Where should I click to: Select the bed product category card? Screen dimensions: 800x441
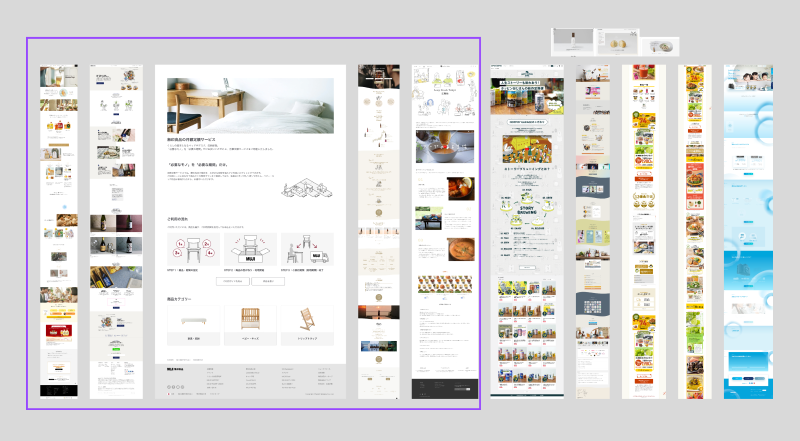(x=193, y=322)
